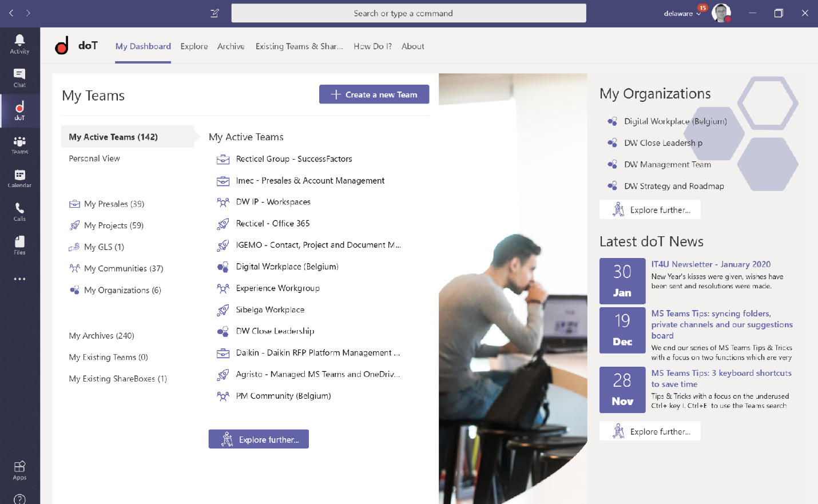The height and width of the screenshot is (504, 818).
Task: Show more apps via ellipsis icon
Action: pyautogui.click(x=19, y=279)
